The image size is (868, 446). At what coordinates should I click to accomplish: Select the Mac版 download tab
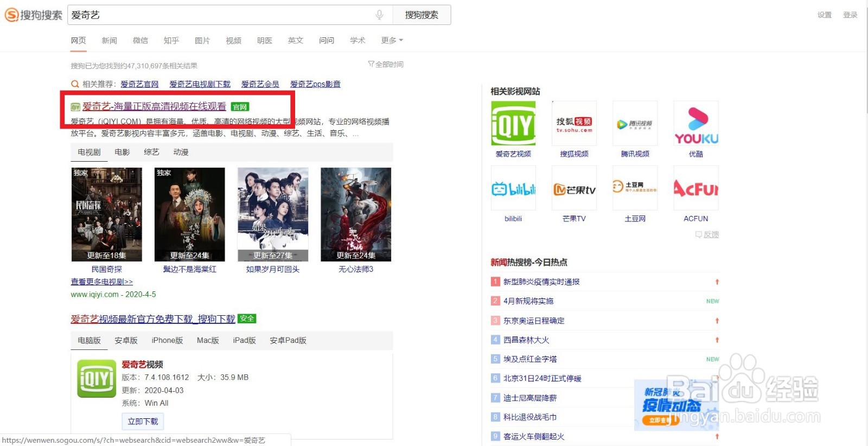pos(208,340)
